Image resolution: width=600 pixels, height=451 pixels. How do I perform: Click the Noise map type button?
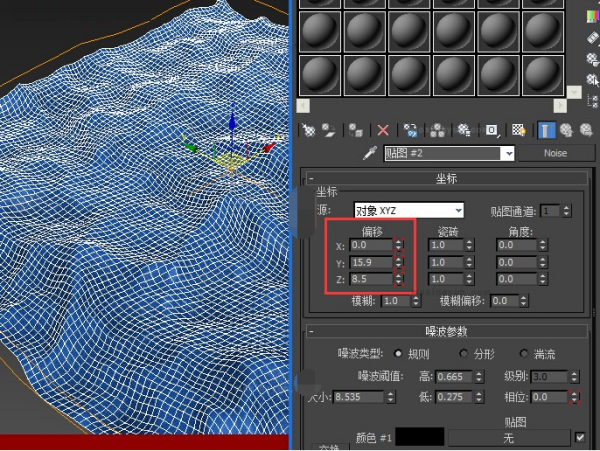pos(555,153)
